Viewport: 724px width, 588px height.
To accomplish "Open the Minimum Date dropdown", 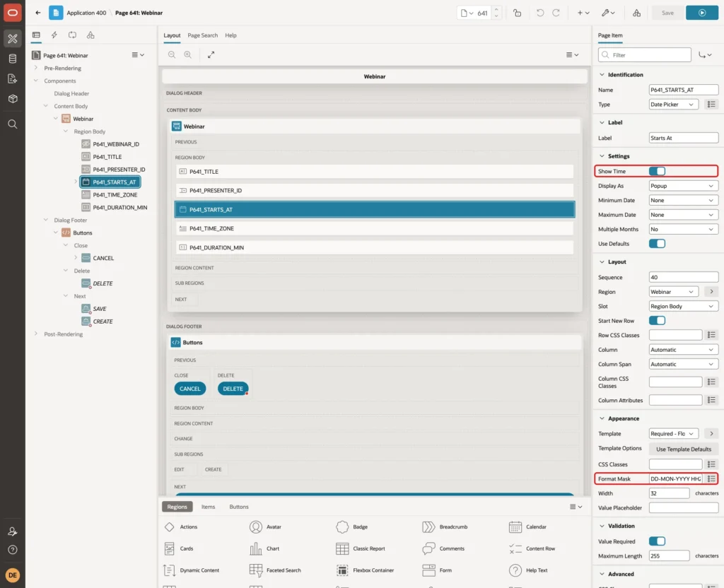I will click(684, 200).
